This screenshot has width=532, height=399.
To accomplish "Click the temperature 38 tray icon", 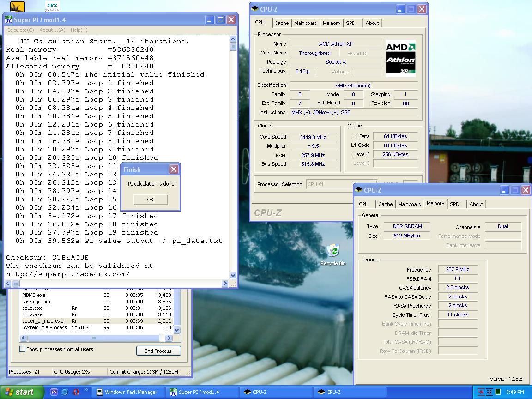I will pyautogui.click(x=489, y=392).
